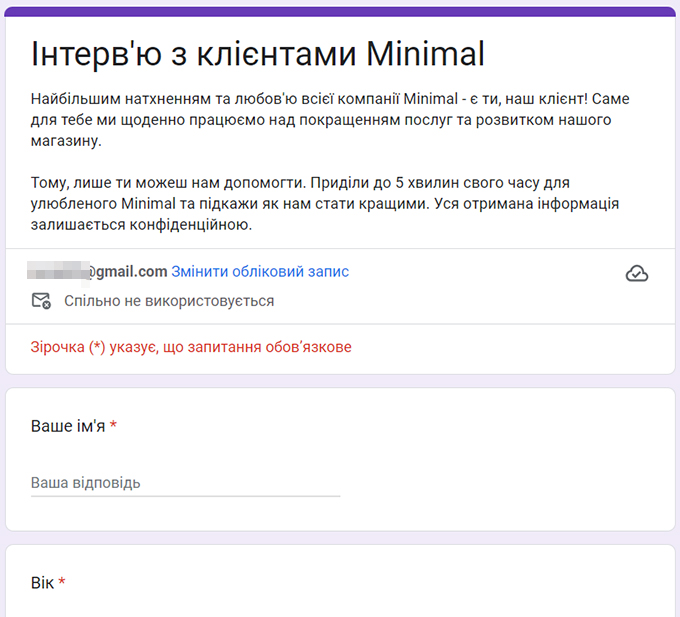Click the email not shared icon

[x=41, y=300]
